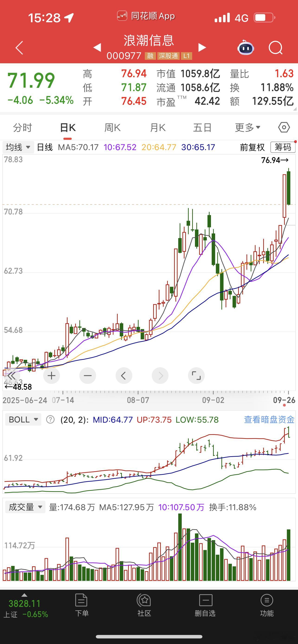Screen dimensions: 298x644
Task: Open the 均线 indicator dropdown
Action: click(x=18, y=147)
